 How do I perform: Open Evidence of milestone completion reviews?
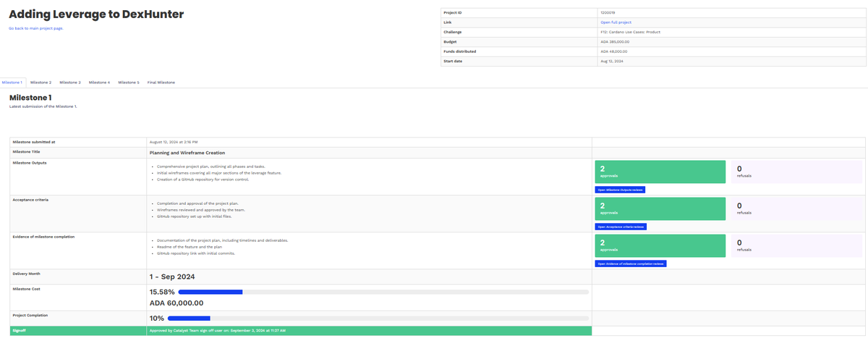coord(631,264)
